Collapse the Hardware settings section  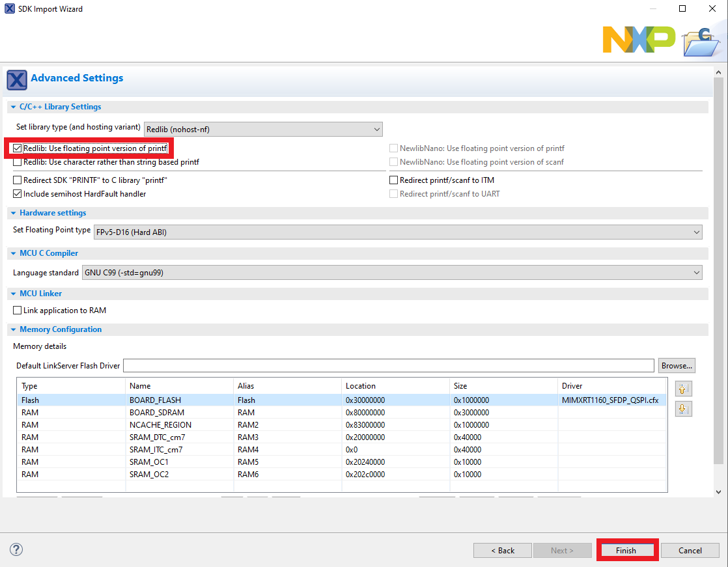coord(13,213)
